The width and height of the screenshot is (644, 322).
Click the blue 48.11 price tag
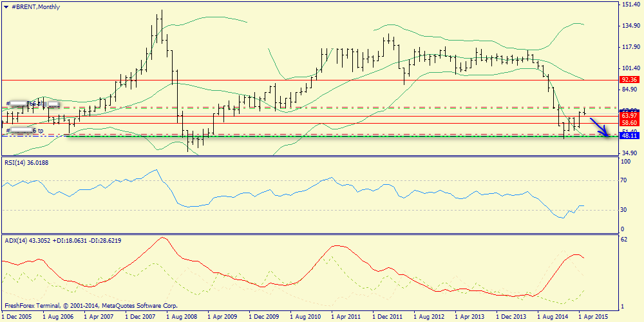[629, 136]
